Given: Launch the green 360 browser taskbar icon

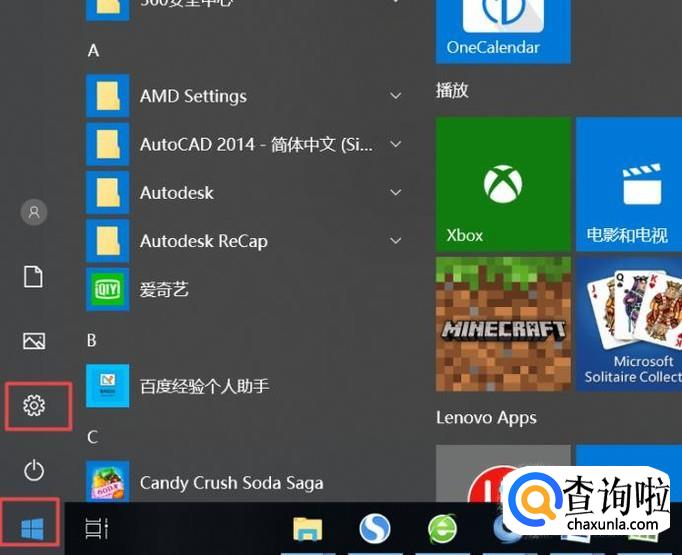Looking at the screenshot, I should point(442,529).
